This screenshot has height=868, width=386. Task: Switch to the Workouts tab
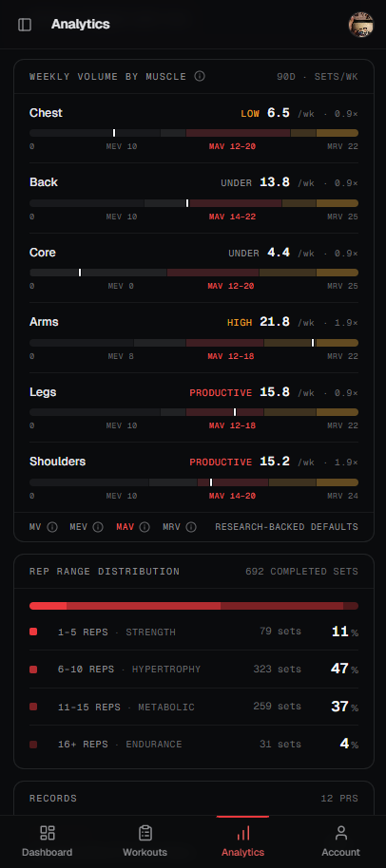click(x=145, y=840)
